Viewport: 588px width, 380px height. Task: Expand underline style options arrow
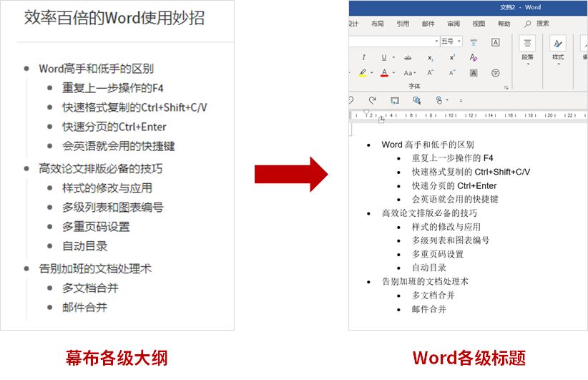click(393, 58)
